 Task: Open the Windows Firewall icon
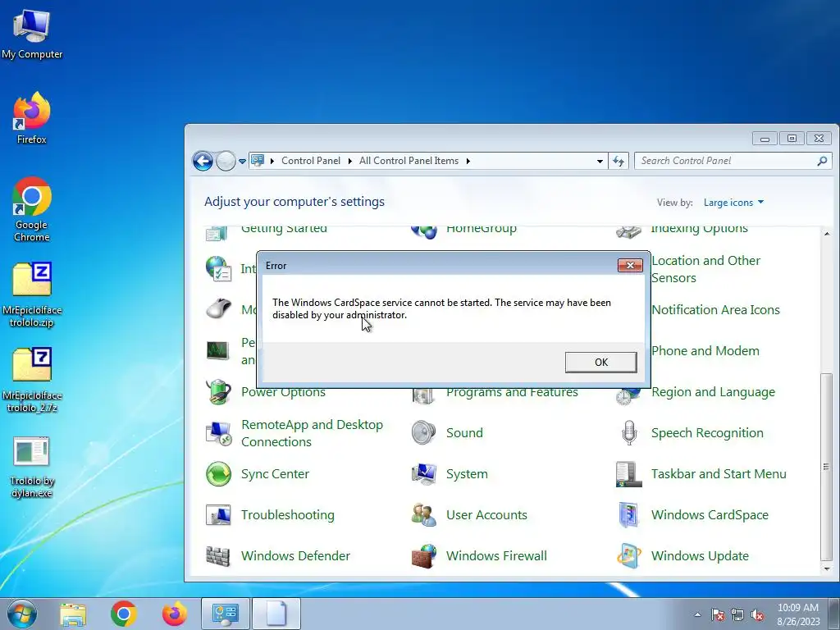coord(424,555)
